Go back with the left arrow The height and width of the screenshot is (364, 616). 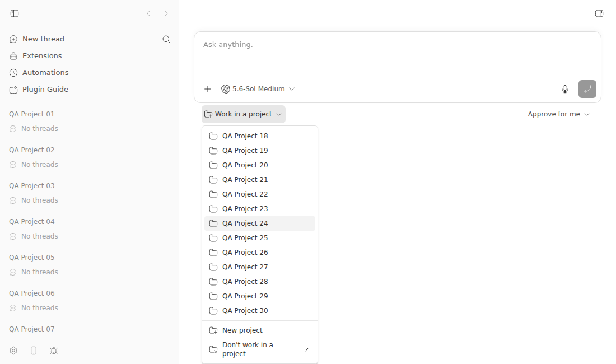pyautogui.click(x=148, y=13)
